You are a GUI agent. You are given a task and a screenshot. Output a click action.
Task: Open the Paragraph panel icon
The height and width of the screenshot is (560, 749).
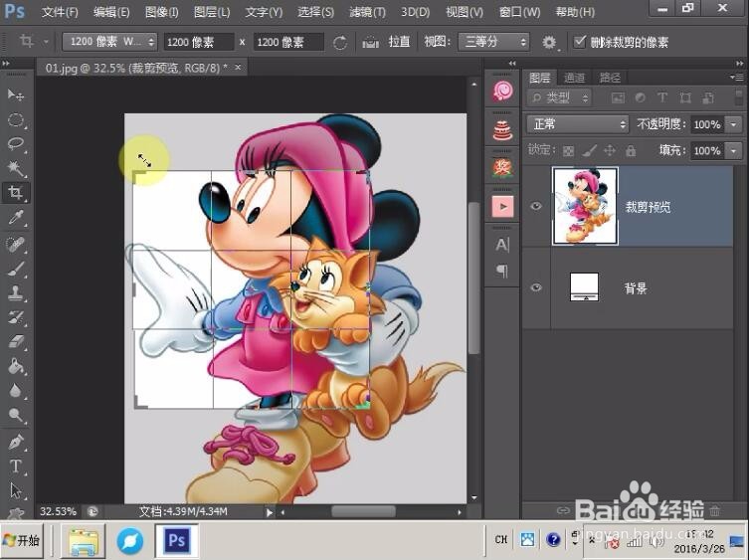(x=502, y=271)
